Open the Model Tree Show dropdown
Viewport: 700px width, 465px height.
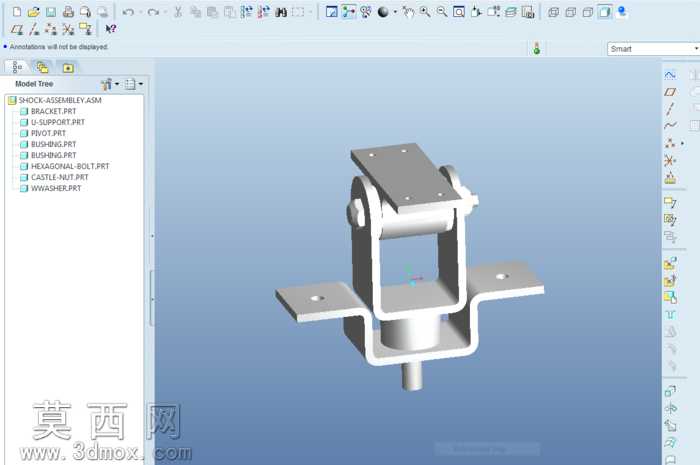click(109, 84)
